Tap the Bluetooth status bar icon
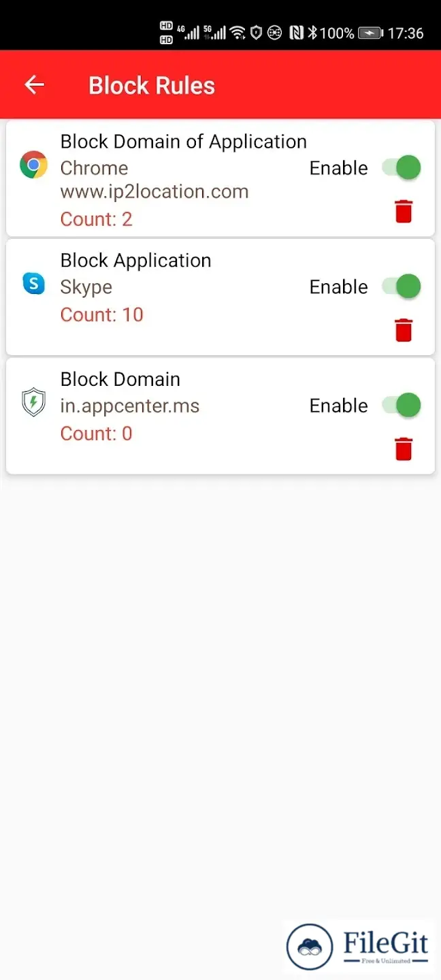441x980 pixels. (x=312, y=32)
